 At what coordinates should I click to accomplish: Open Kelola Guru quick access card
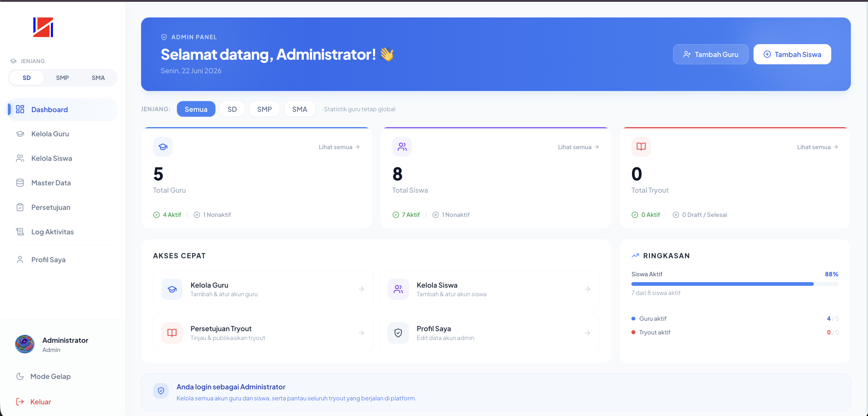click(x=263, y=289)
